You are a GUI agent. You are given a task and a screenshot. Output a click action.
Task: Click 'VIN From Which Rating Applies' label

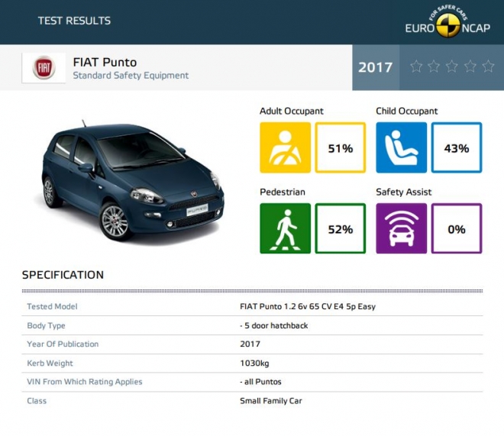[x=85, y=382]
